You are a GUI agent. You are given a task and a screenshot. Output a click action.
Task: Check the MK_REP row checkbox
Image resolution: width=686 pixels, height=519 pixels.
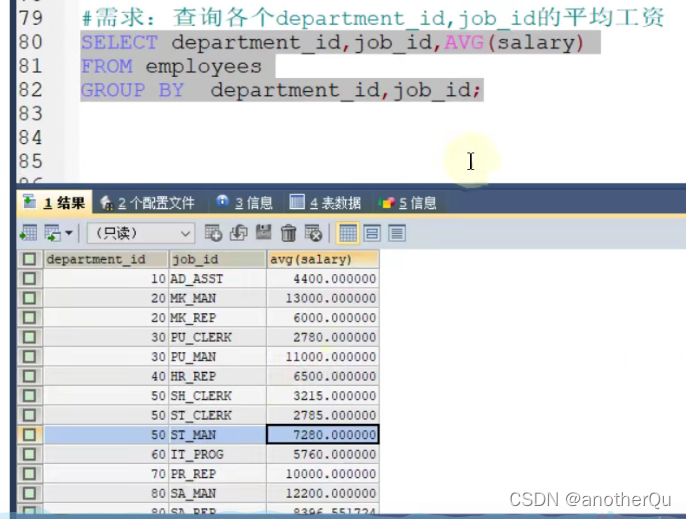coord(29,318)
